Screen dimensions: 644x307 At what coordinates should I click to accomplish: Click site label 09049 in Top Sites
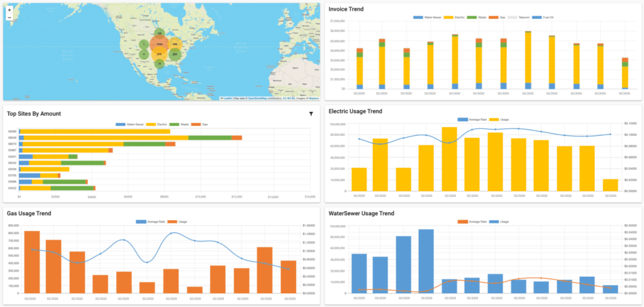tap(11, 138)
